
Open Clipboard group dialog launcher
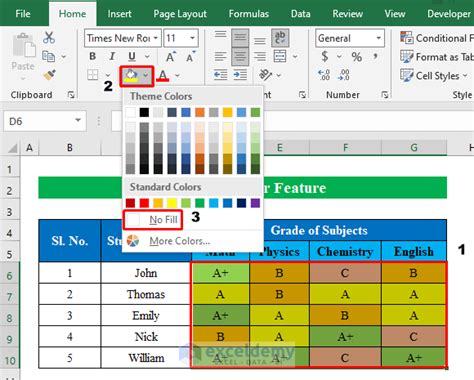(71, 95)
